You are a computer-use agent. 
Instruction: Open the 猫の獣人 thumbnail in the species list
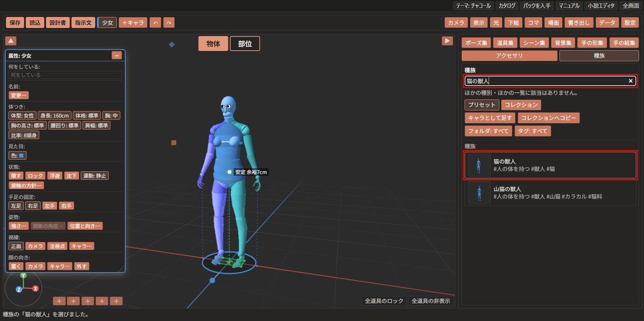(x=479, y=165)
